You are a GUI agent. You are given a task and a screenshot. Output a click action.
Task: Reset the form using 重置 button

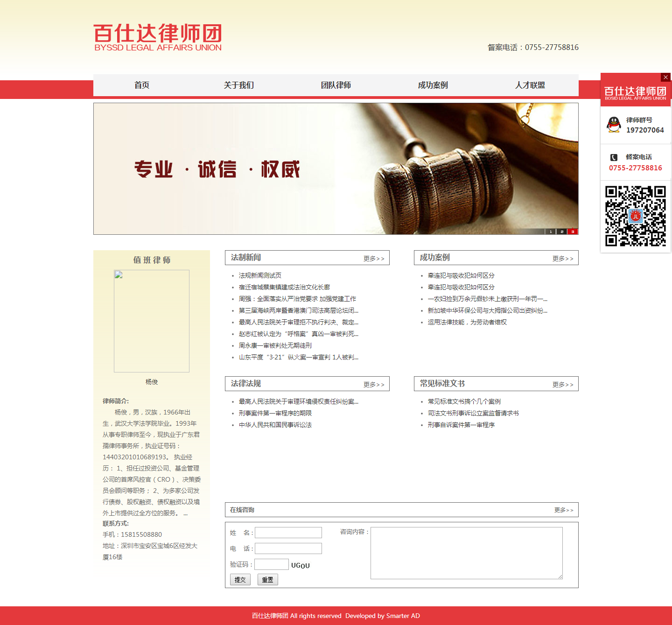267,579
